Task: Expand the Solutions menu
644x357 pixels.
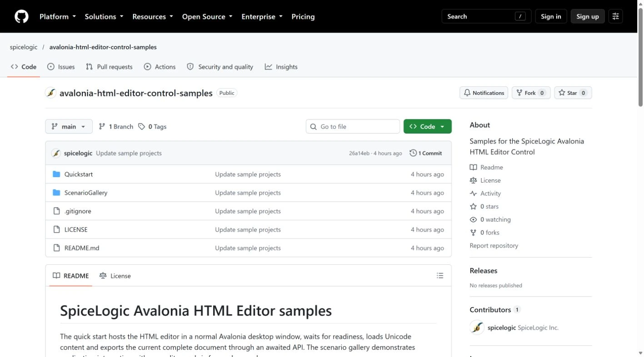Action: click(104, 16)
